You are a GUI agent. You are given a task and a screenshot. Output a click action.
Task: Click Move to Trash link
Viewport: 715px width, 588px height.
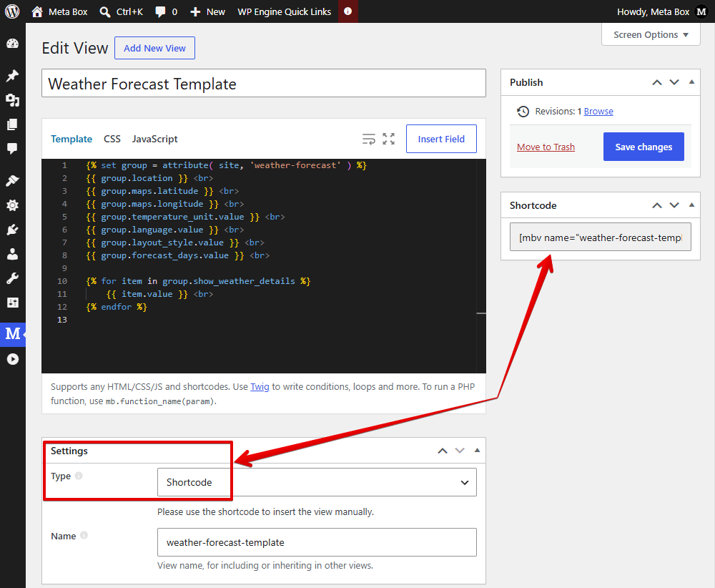(546, 147)
